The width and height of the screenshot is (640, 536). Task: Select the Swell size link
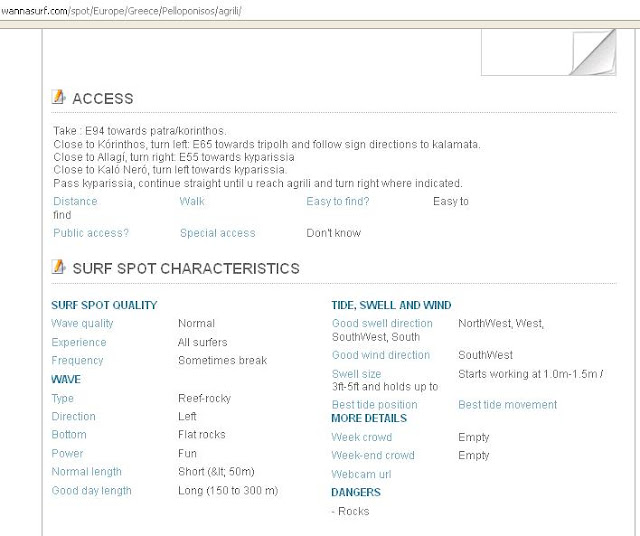(x=356, y=374)
